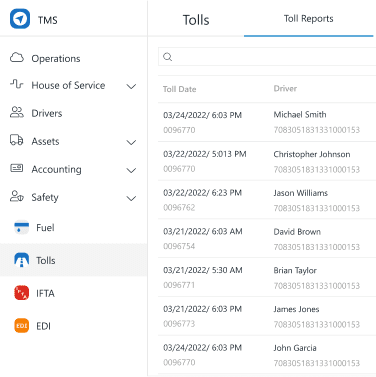Click the Drivers people icon

click(17, 112)
